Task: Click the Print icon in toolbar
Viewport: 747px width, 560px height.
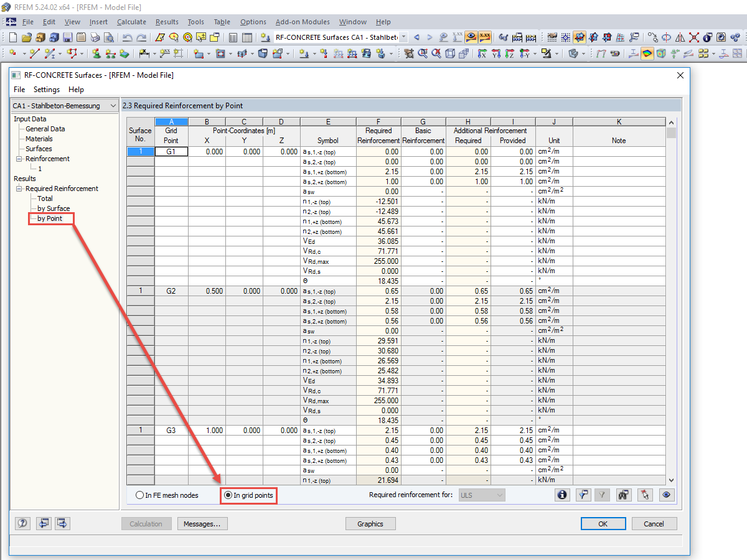Action: click(95, 37)
